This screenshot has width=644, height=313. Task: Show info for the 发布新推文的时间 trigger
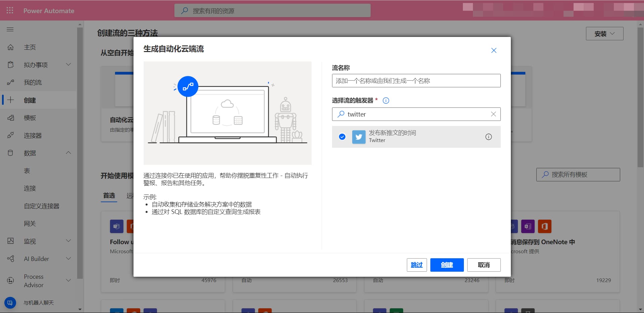[x=489, y=137]
